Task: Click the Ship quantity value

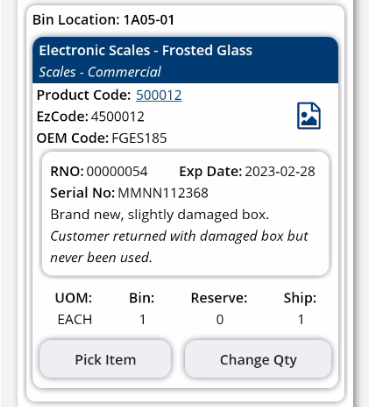Action: click(x=301, y=319)
